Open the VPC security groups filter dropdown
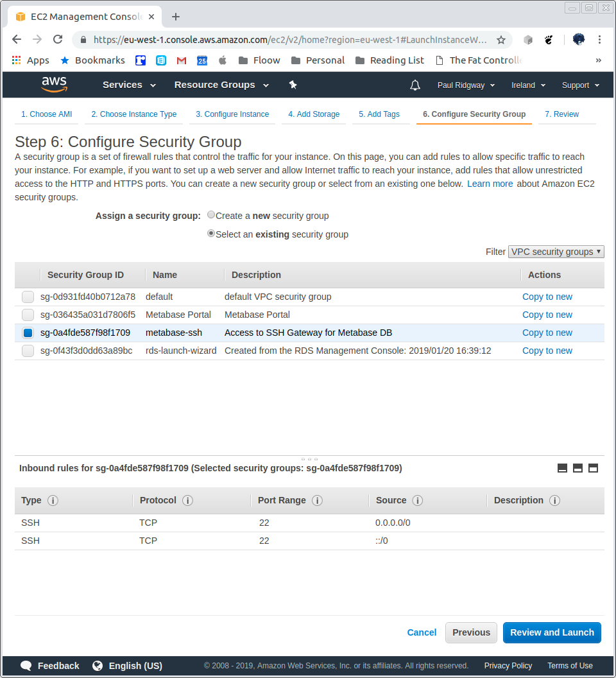The width and height of the screenshot is (616, 678). [x=556, y=252]
